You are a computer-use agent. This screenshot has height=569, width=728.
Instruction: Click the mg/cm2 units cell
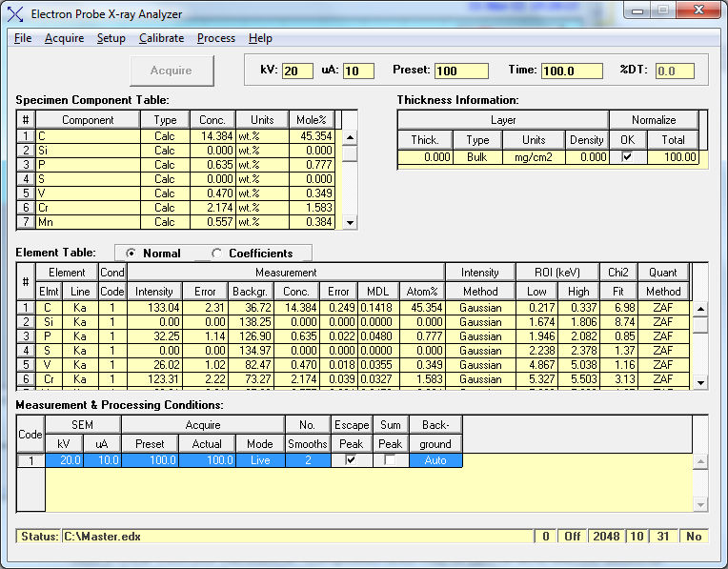tap(534, 157)
